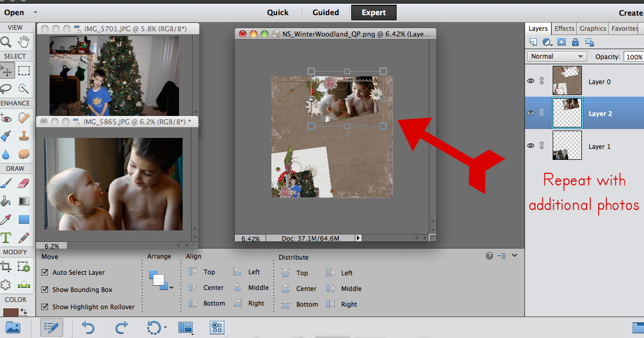
Task: Choose the Red Eye Removal tool
Action: tap(6, 119)
